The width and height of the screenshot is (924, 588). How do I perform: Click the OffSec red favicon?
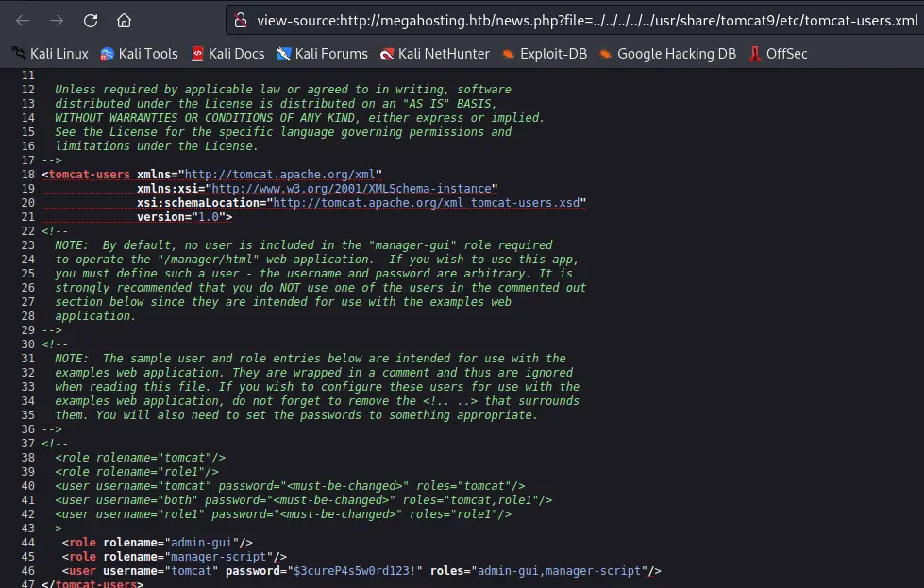pyautogui.click(x=755, y=54)
